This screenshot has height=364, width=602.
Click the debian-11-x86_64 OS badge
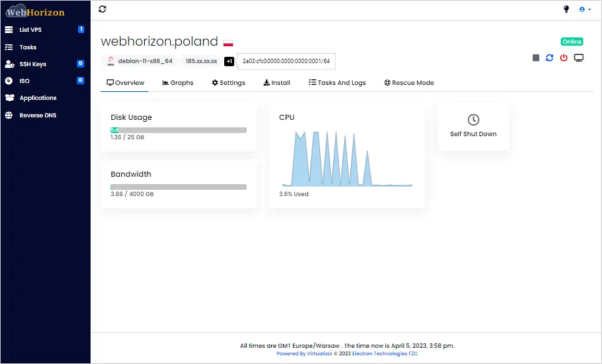(x=140, y=61)
